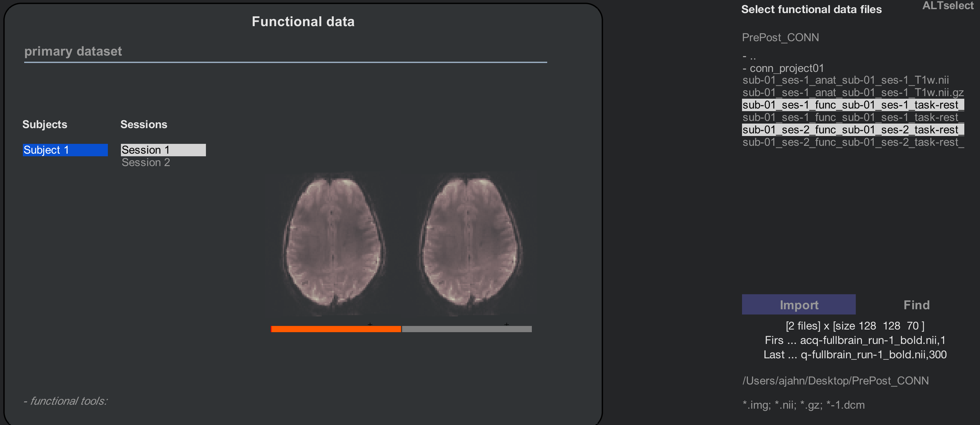Screen dimensions: 980x425
Task: Click the orange slider bar segment
Action: coord(335,329)
